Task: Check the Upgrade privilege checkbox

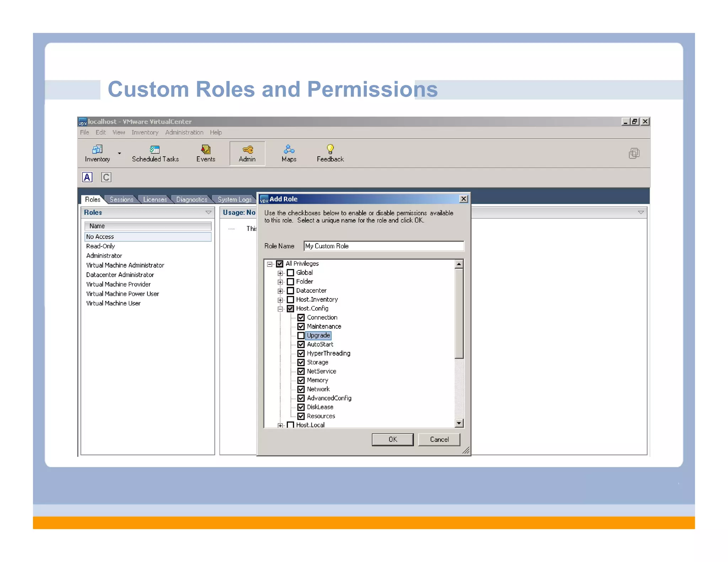Action: [301, 335]
